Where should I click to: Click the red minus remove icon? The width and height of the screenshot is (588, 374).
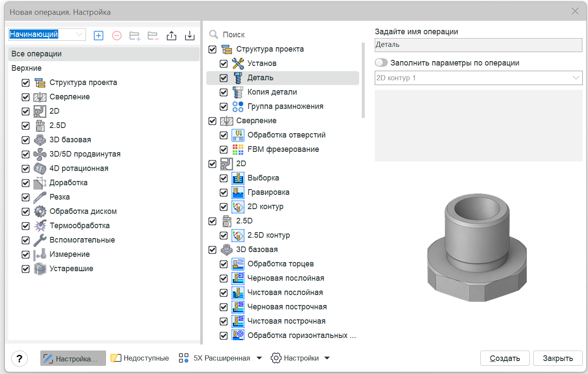117,36
